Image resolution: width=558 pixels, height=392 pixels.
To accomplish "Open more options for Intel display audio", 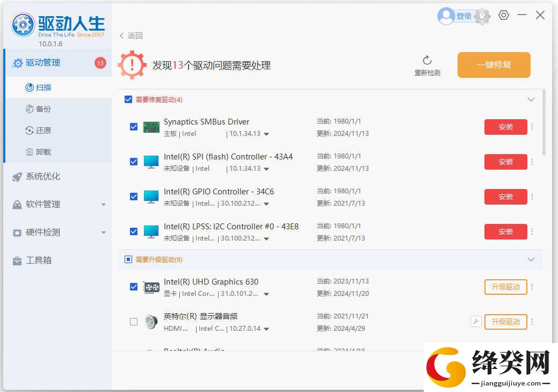I will [532, 322].
